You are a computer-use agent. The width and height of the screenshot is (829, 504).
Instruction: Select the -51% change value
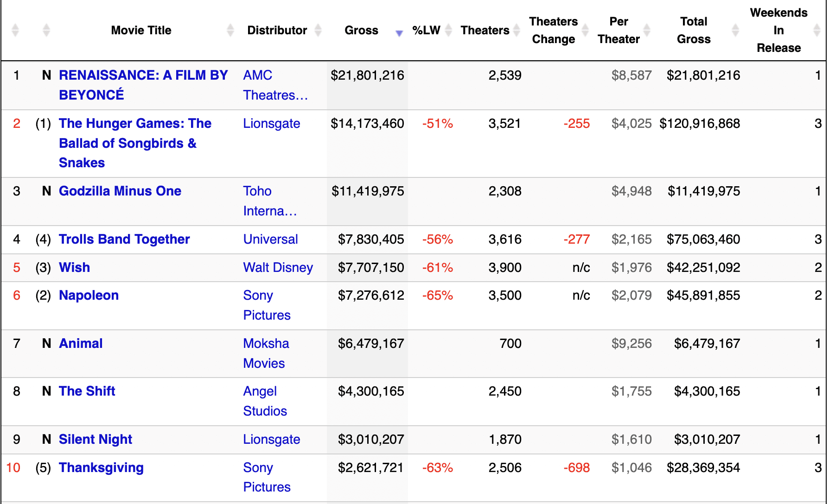pyautogui.click(x=437, y=124)
